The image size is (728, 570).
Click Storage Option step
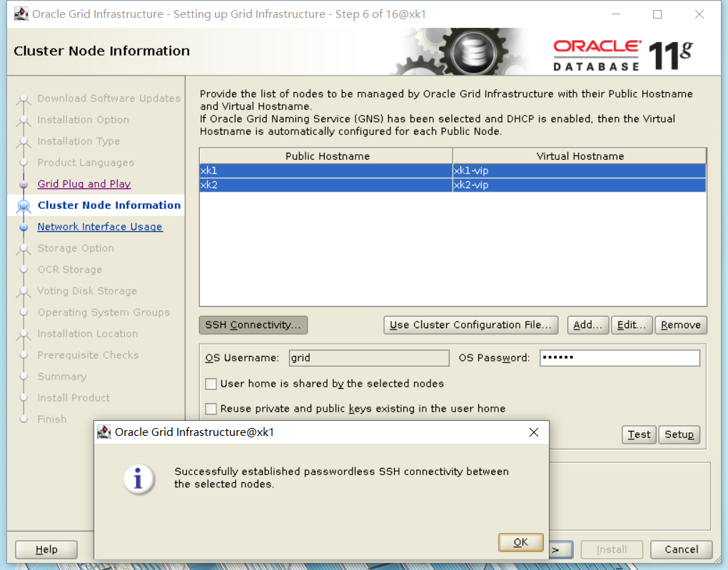point(76,248)
